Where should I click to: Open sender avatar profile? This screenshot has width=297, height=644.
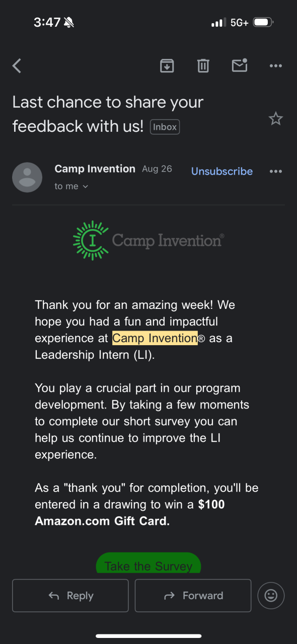pos(27,177)
